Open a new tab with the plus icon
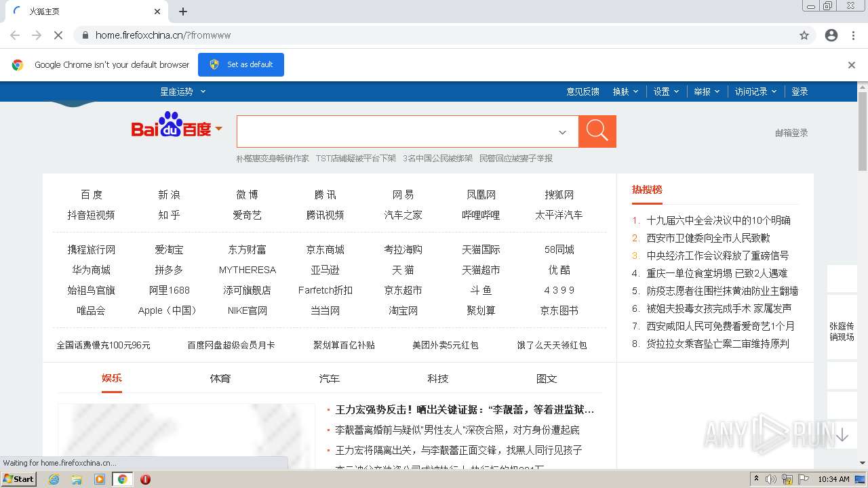 click(183, 12)
